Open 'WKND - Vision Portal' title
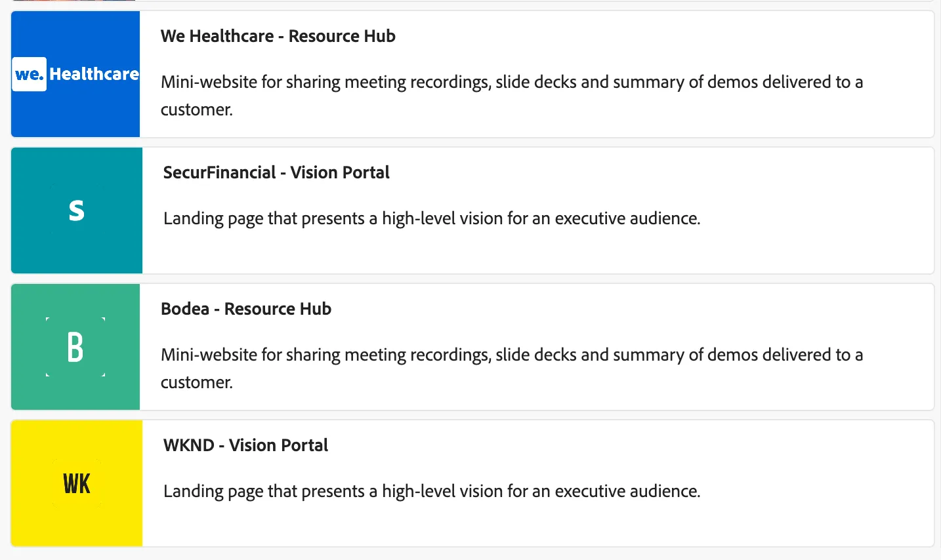The width and height of the screenshot is (941, 560). tap(245, 445)
